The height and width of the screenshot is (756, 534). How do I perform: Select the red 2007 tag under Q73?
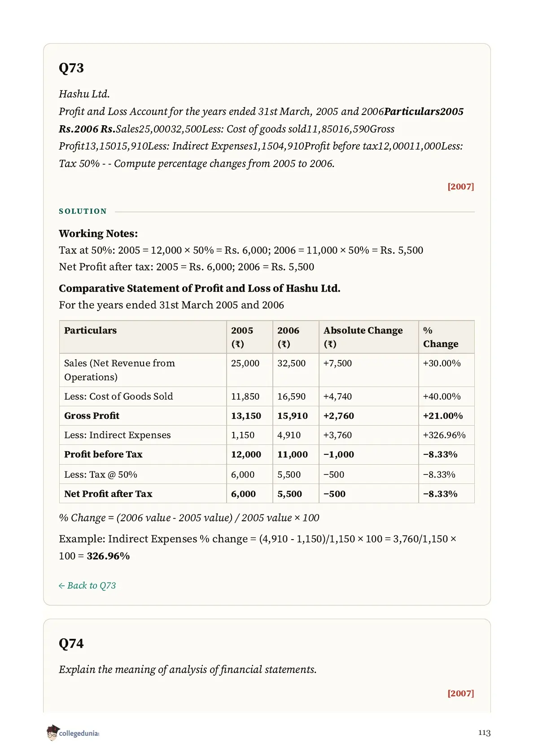(460, 186)
